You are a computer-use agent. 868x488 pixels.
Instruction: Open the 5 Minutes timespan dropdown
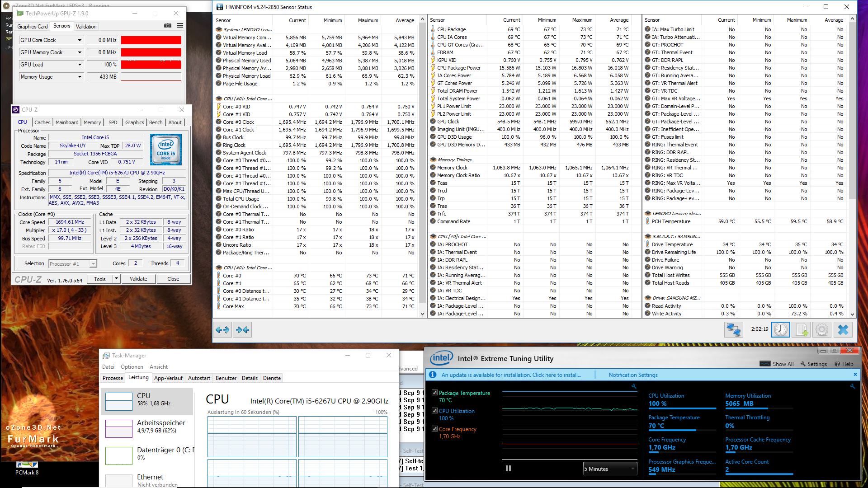[610, 469]
